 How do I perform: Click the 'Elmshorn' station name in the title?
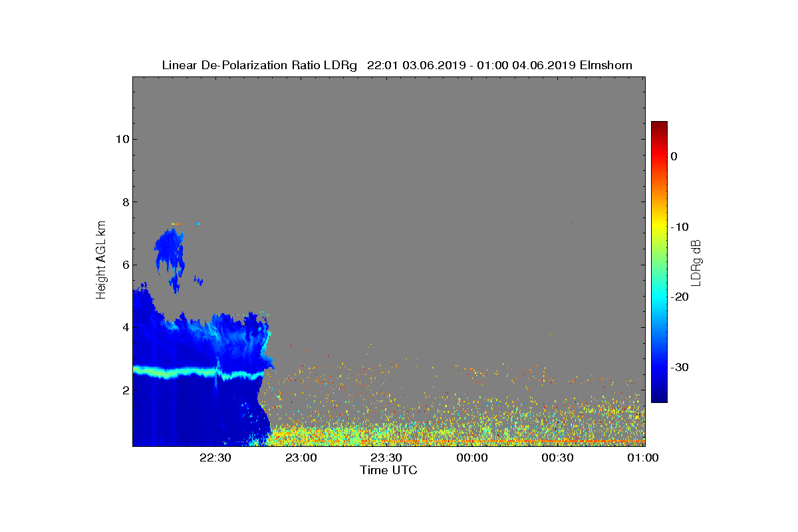pyautogui.click(x=606, y=65)
